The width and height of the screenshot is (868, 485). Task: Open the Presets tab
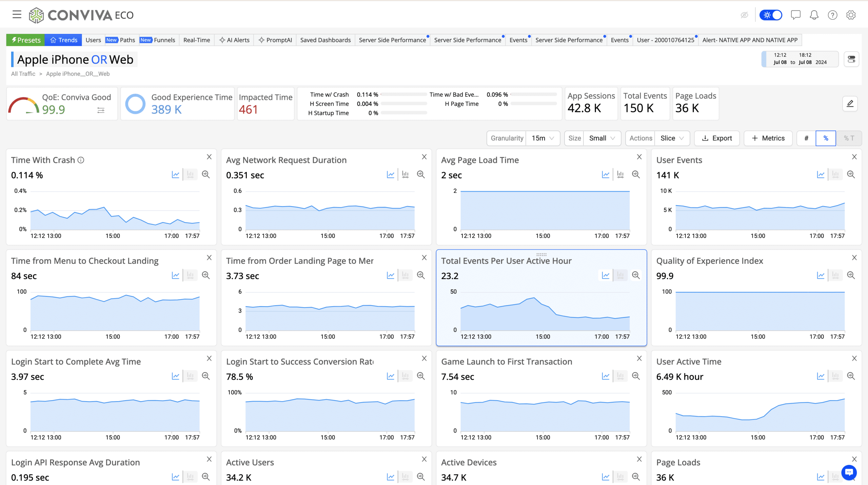click(25, 40)
